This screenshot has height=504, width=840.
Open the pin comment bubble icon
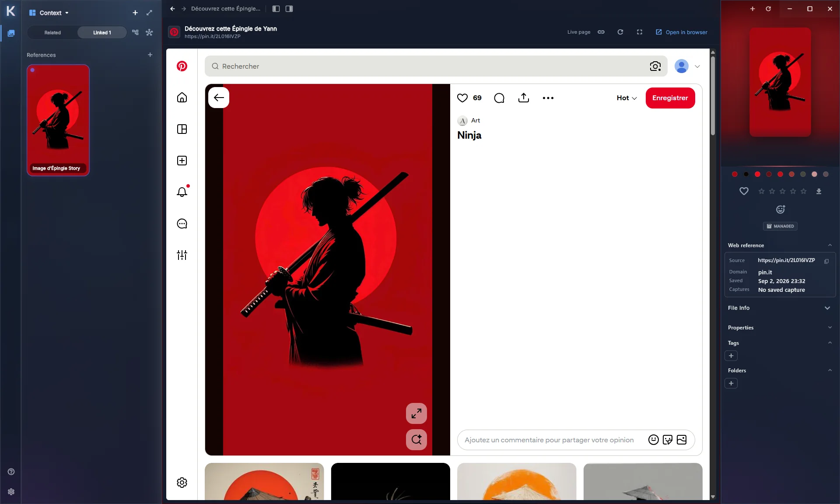point(499,98)
